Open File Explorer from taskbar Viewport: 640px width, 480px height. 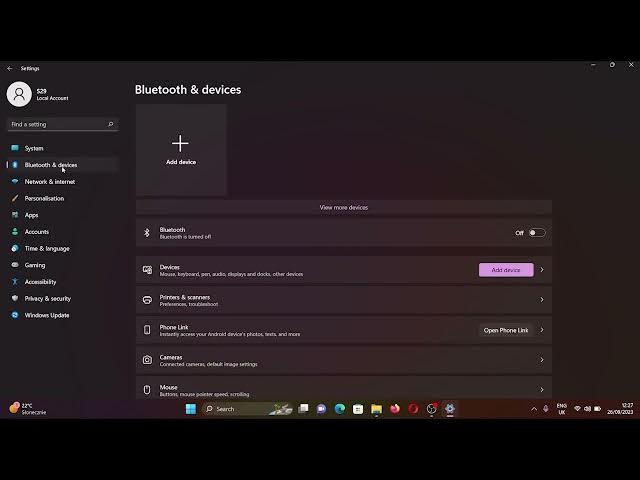[x=376, y=409]
